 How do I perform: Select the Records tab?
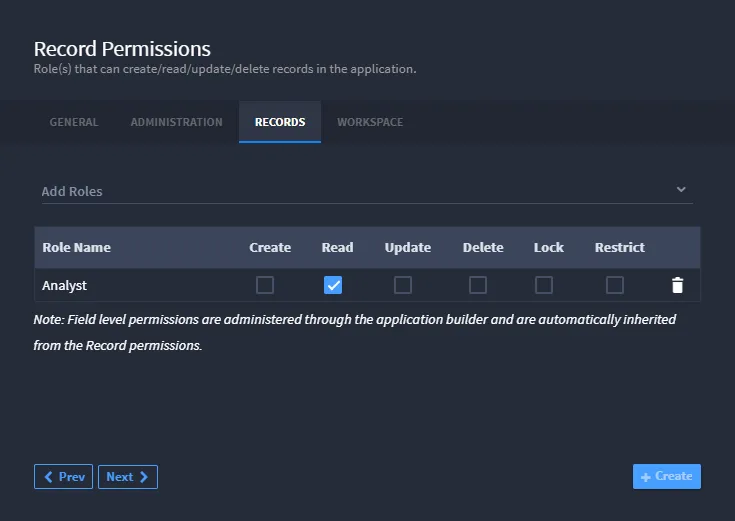[280, 122]
